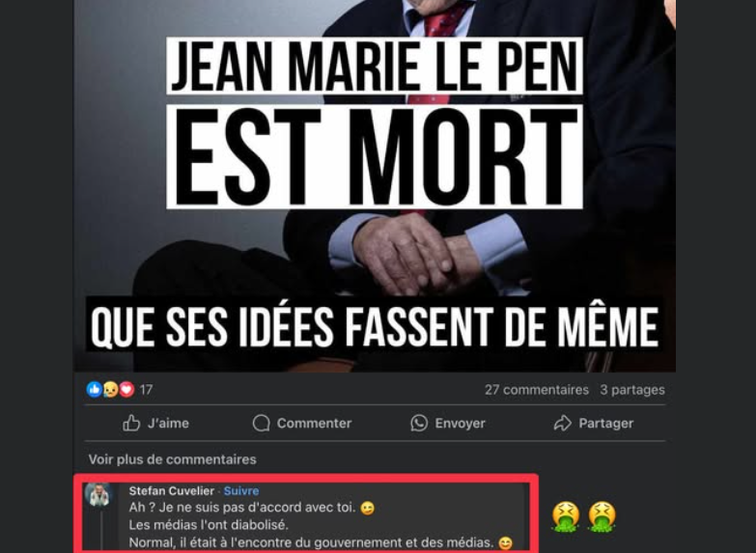Open the blue like reaction icon
This screenshot has height=553, width=756.
[94, 390]
